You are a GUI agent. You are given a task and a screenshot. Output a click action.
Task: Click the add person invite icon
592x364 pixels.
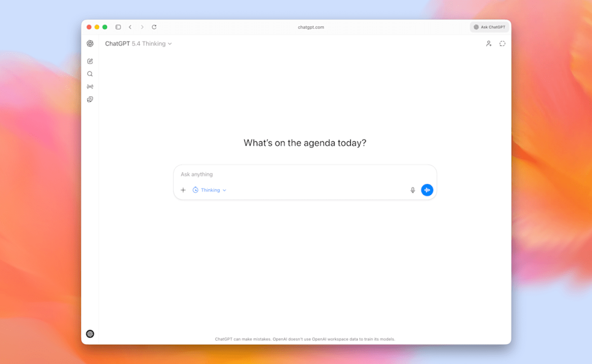point(489,44)
